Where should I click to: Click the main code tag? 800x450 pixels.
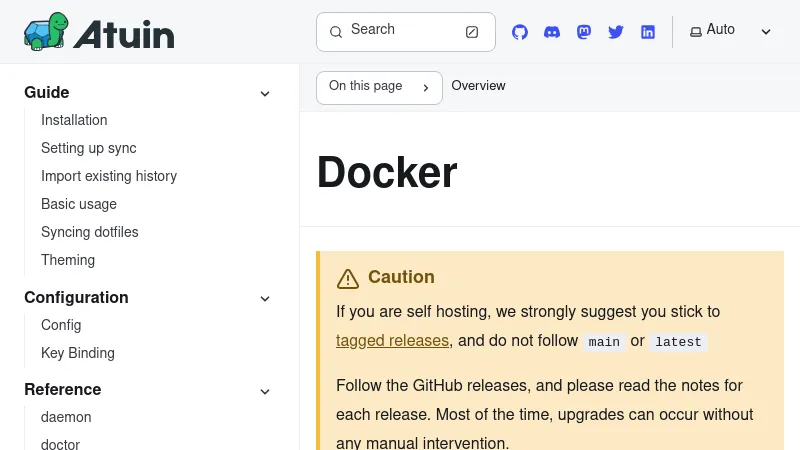coord(604,341)
